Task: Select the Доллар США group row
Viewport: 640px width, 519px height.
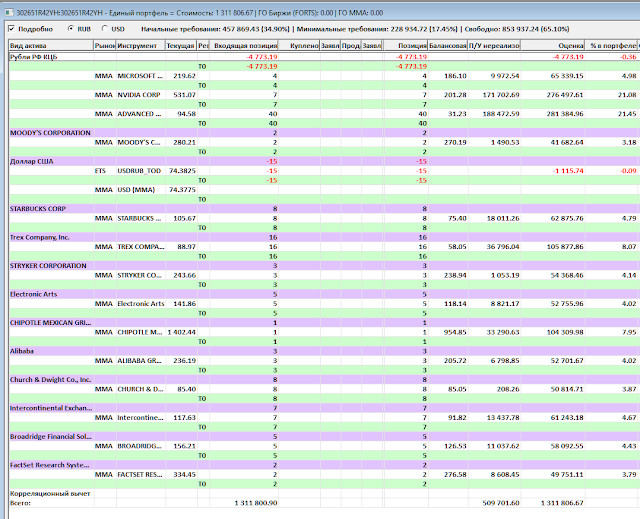Action: pos(322,161)
